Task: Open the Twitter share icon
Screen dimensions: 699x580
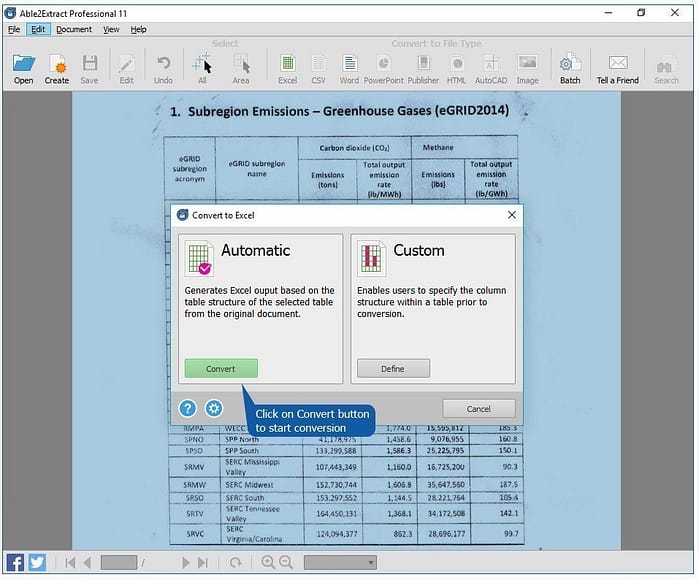Action: pyautogui.click(x=37, y=562)
